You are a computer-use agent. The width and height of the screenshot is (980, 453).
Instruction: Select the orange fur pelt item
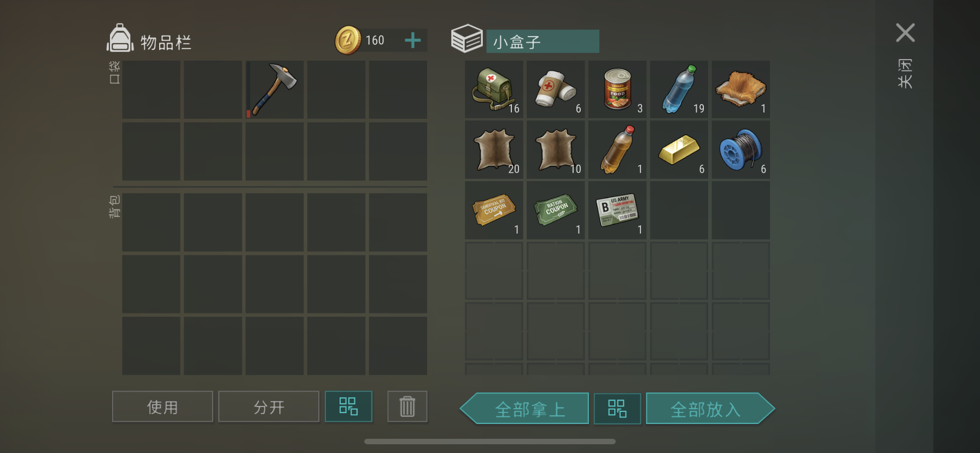pyautogui.click(x=741, y=90)
